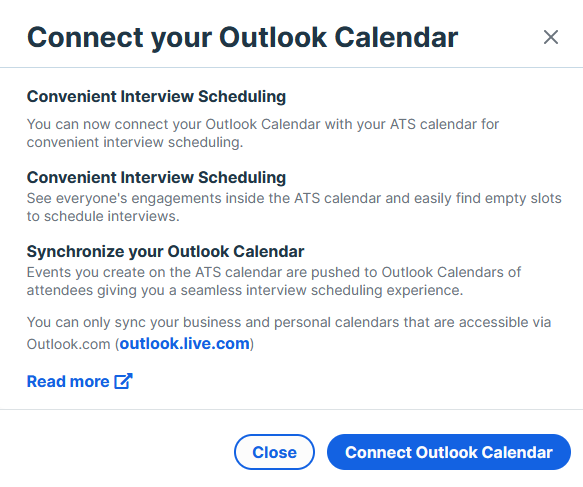Image resolution: width=583 pixels, height=487 pixels.
Task: Click the line starting 'You can only sync'
Action: click(289, 322)
